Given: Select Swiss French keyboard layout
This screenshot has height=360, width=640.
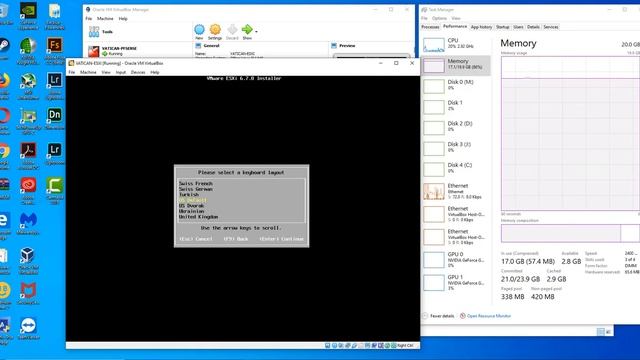Looking at the screenshot, I should pyautogui.click(x=196, y=184).
